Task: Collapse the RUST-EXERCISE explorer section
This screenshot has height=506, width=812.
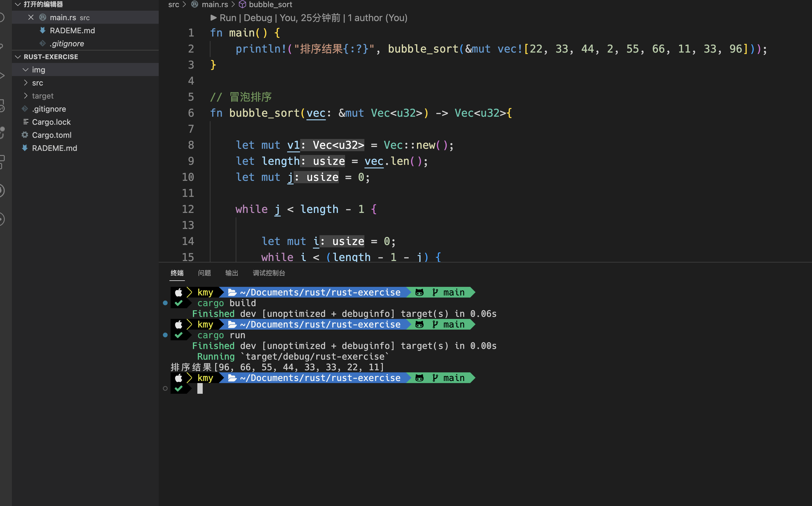Action: (18, 57)
